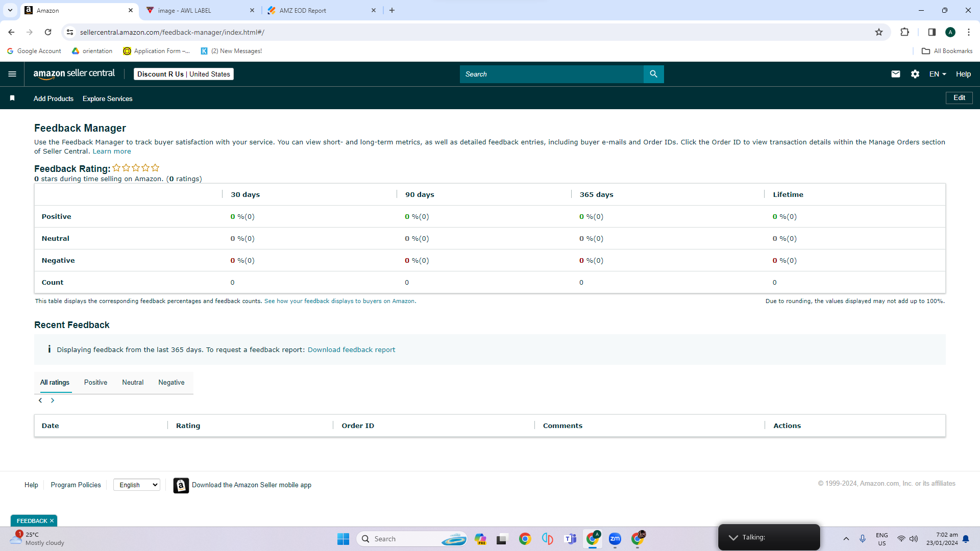
Task: Switch to the image - AWL LABEL tab
Action: [x=200, y=10]
